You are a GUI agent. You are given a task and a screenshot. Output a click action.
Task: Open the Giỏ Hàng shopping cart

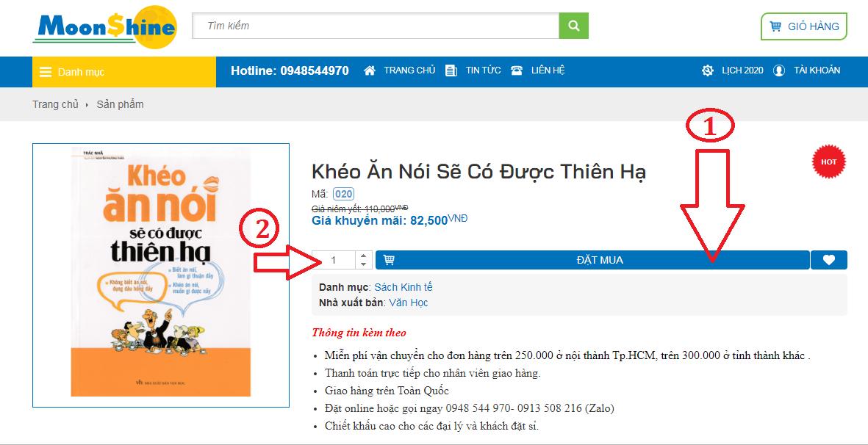click(x=804, y=26)
